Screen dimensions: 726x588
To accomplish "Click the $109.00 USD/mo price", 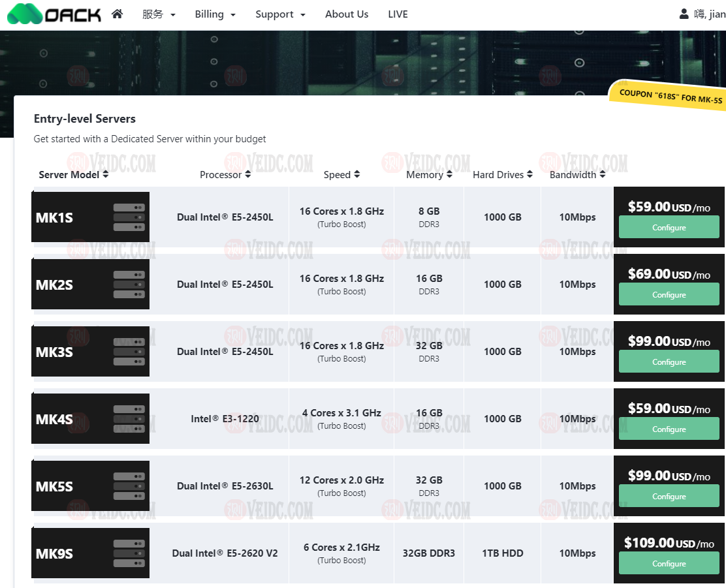I will pyautogui.click(x=669, y=542).
